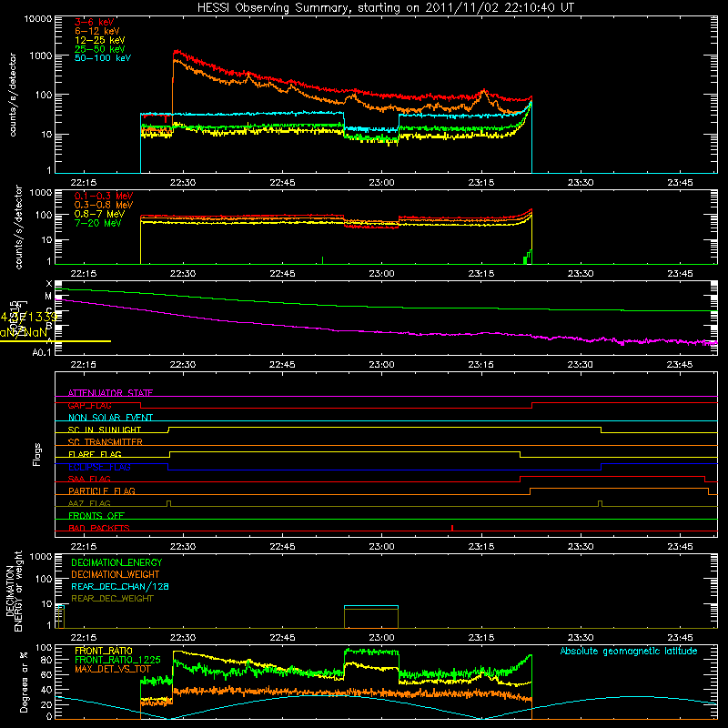Select the SAA_FLAG label
Screen dimensions: 728x728
coord(89,479)
